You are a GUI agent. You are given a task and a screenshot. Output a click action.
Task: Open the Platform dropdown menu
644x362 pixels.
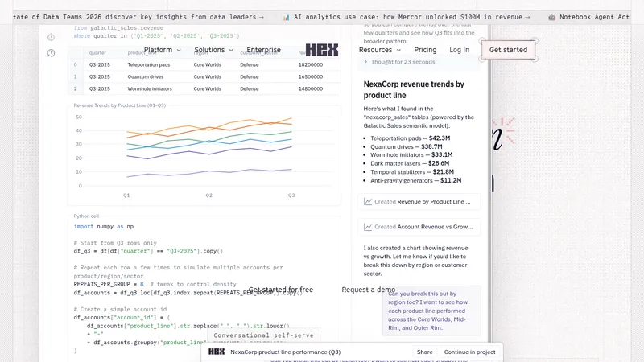pyautogui.click(x=163, y=50)
